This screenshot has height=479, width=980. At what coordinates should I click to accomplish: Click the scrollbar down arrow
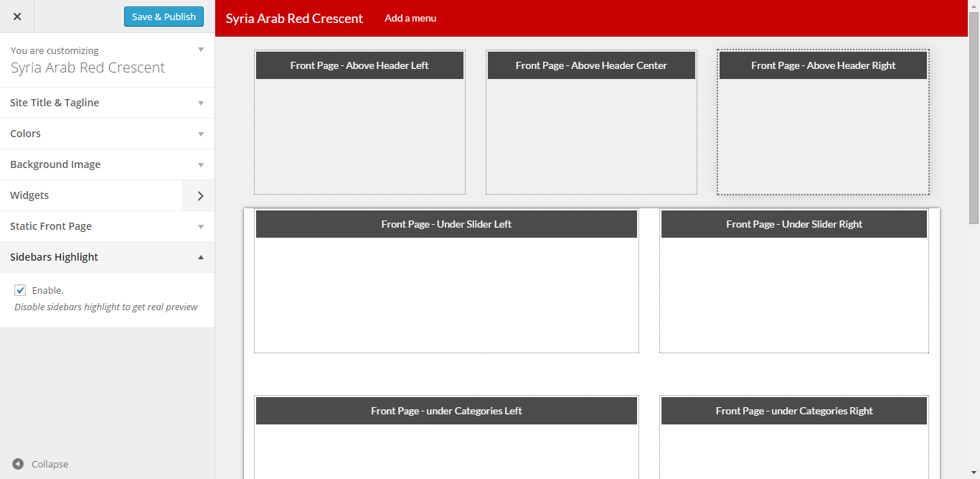point(974,473)
